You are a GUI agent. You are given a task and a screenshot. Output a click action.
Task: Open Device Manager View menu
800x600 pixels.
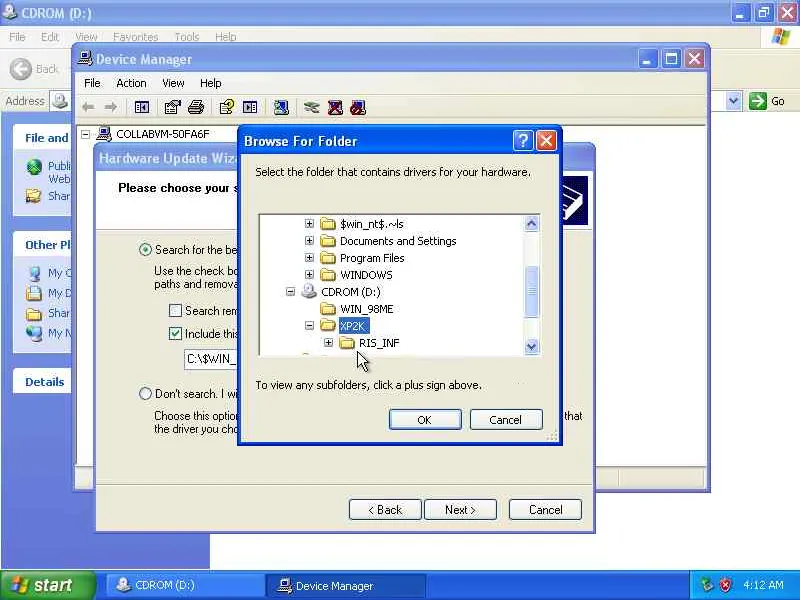(x=173, y=83)
